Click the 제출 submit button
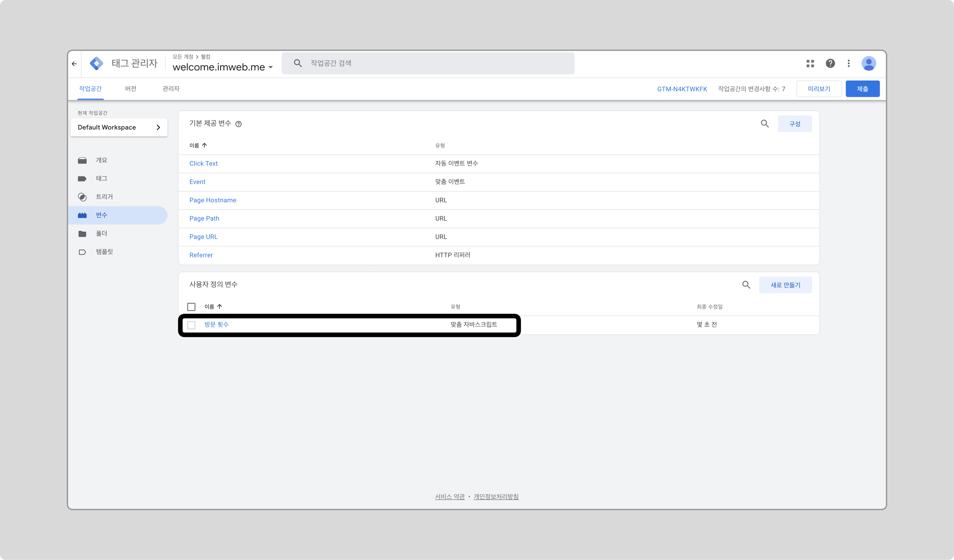The height and width of the screenshot is (560, 954). pyautogui.click(x=862, y=89)
